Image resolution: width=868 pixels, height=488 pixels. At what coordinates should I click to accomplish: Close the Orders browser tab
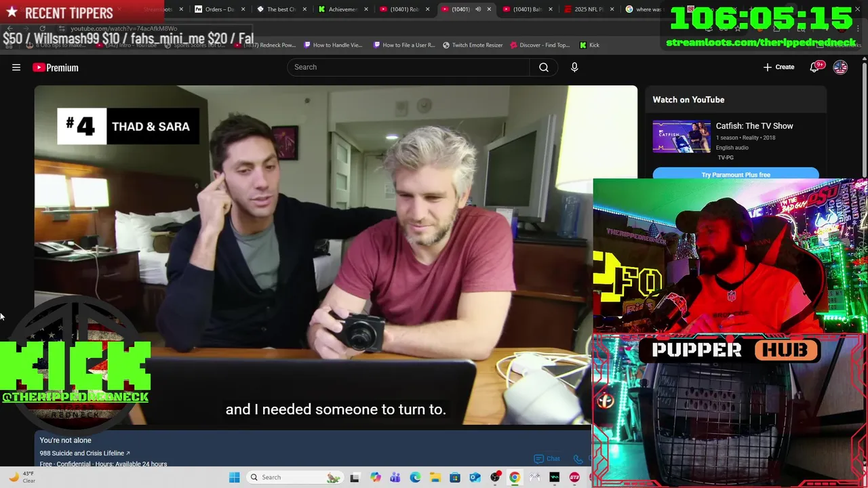click(x=243, y=9)
